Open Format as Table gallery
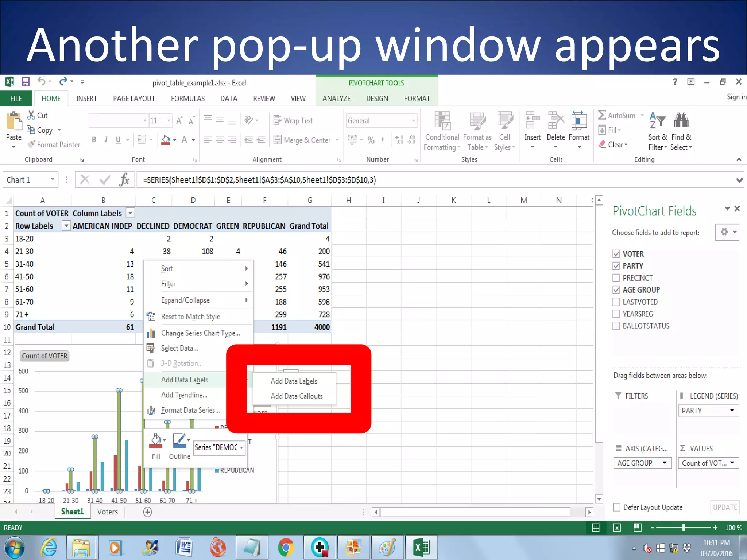This screenshot has height=560, width=747. pyautogui.click(x=477, y=131)
